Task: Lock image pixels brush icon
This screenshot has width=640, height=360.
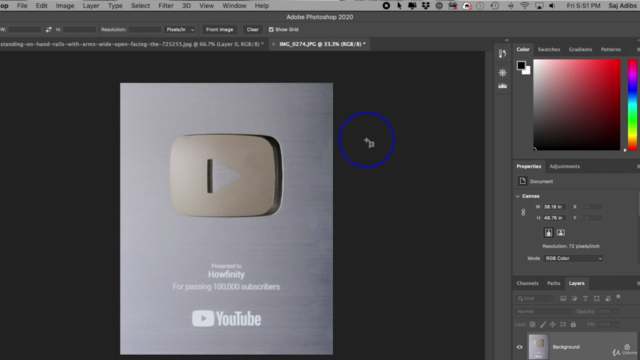Action: [x=542, y=324]
